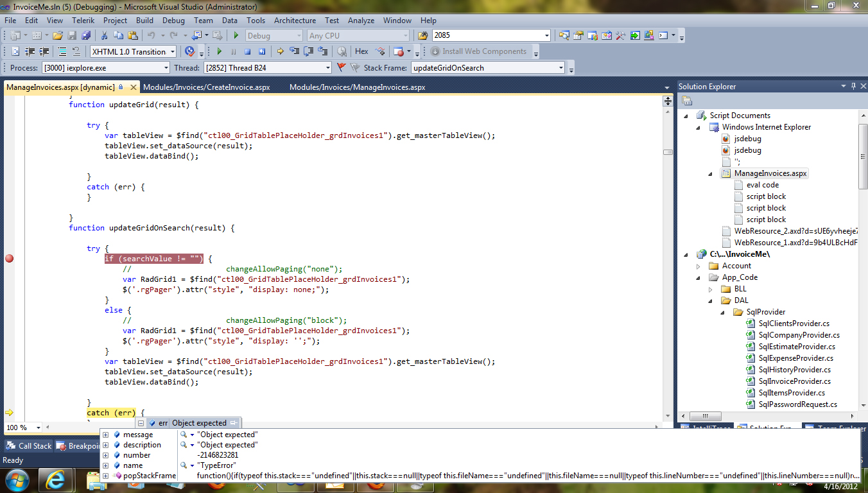The height and width of the screenshot is (493, 868).
Task: Click the Undo arrow icon
Action: pyautogui.click(x=152, y=36)
